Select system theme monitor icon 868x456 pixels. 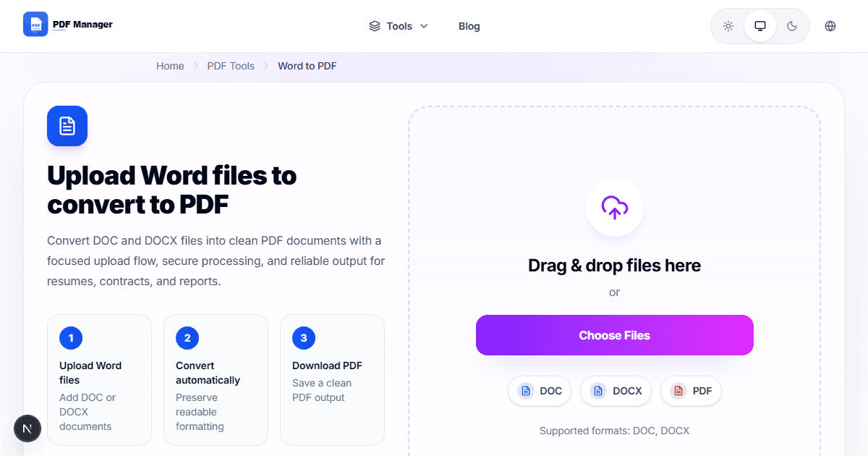(x=760, y=26)
